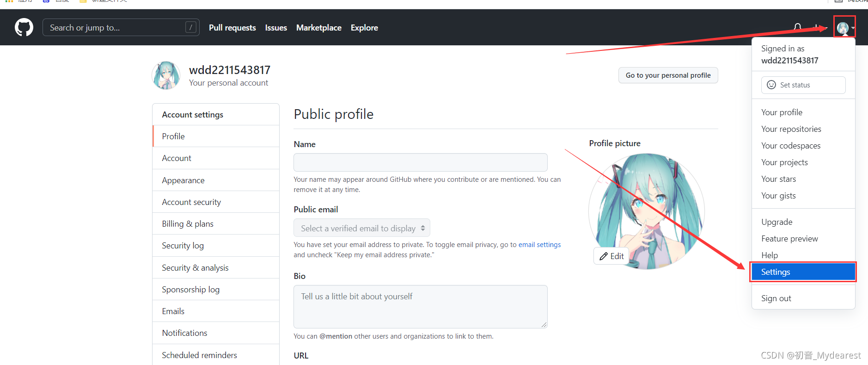Follow the email settings link

tap(539, 245)
